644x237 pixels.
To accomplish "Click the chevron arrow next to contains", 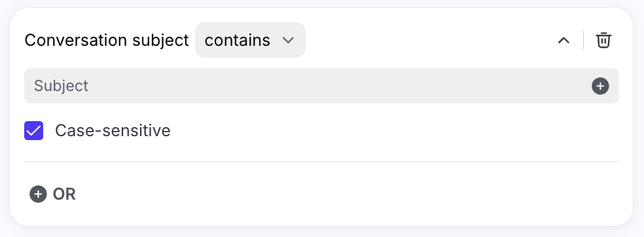I will (289, 40).
